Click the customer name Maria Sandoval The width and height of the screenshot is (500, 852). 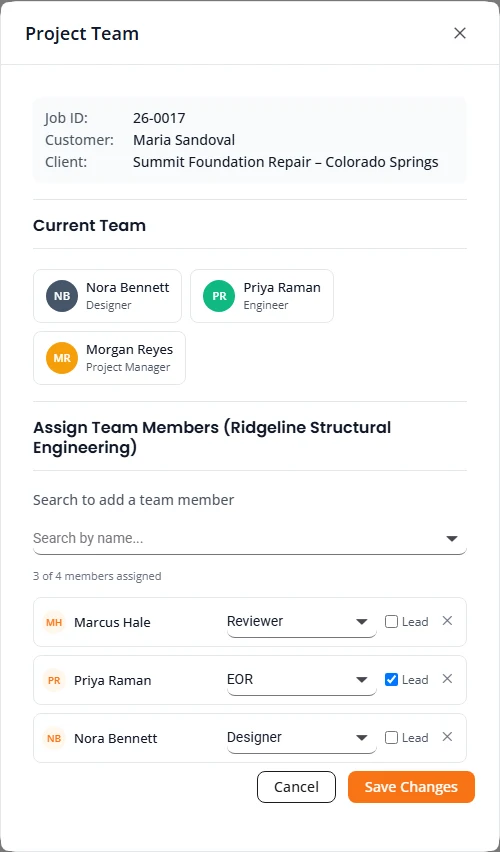[184, 140]
